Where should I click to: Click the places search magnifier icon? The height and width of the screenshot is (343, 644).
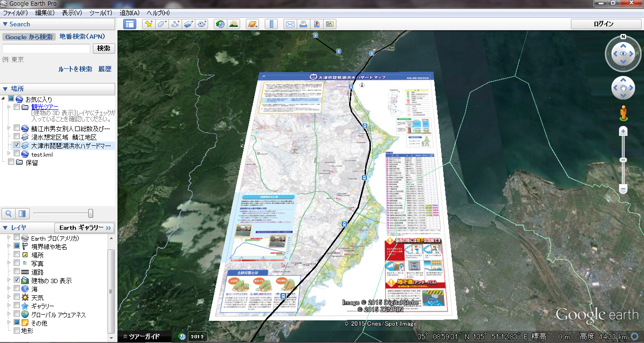tap(8, 214)
